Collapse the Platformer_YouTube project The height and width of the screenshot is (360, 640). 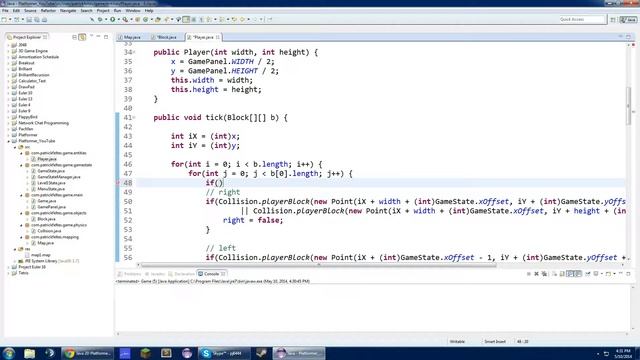point(9,141)
